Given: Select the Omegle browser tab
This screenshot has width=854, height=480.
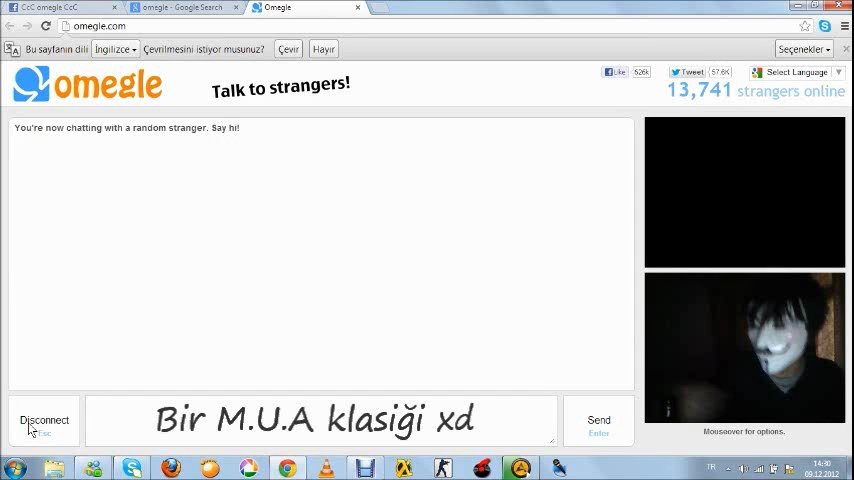Looking at the screenshot, I should pos(305,8).
